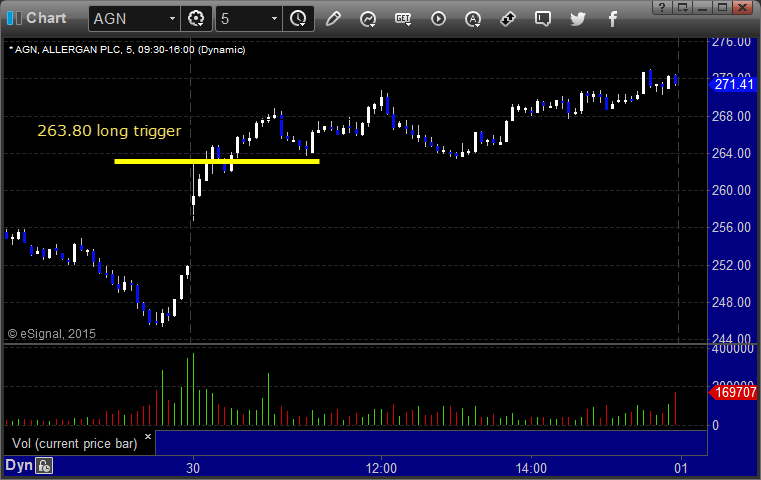The image size is (761, 480).
Task: Click the help question mark button
Action: [x=662, y=7]
